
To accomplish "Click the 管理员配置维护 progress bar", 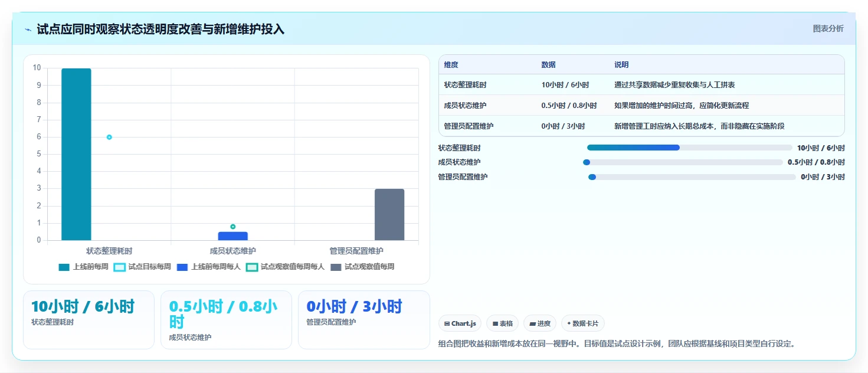I will pos(692,177).
